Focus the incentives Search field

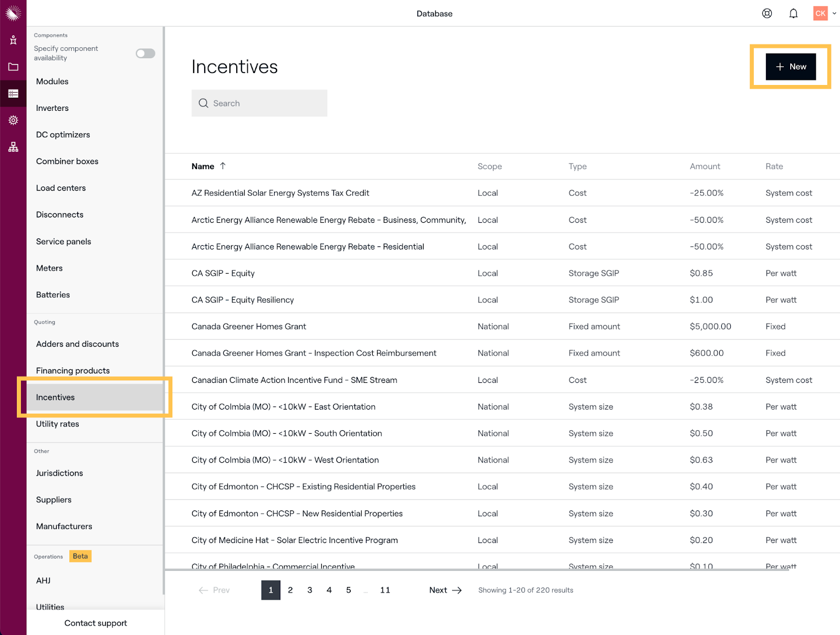tap(259, 103)
